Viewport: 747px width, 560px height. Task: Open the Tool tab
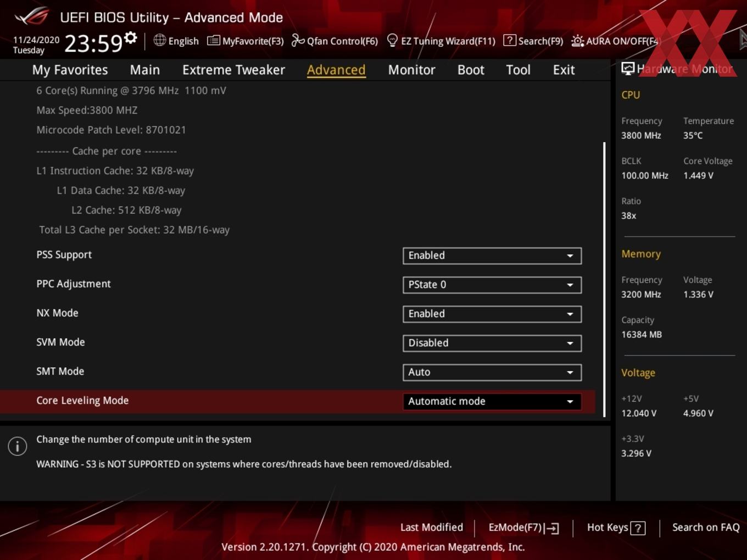(518, 70)
